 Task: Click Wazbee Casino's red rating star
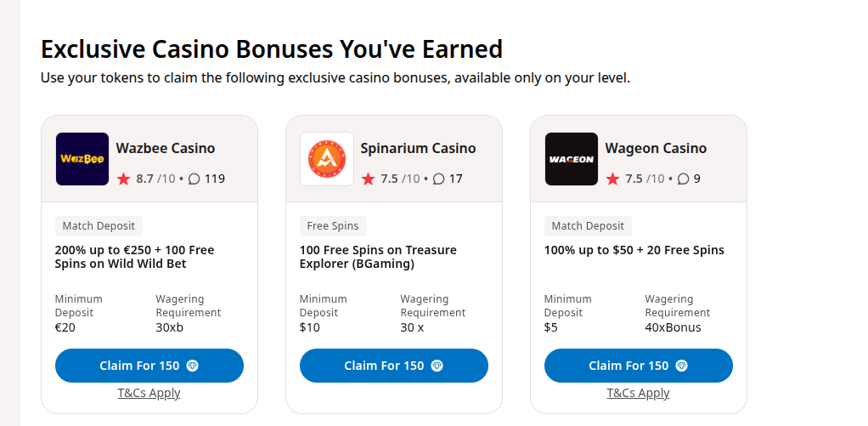pos(124,179)
